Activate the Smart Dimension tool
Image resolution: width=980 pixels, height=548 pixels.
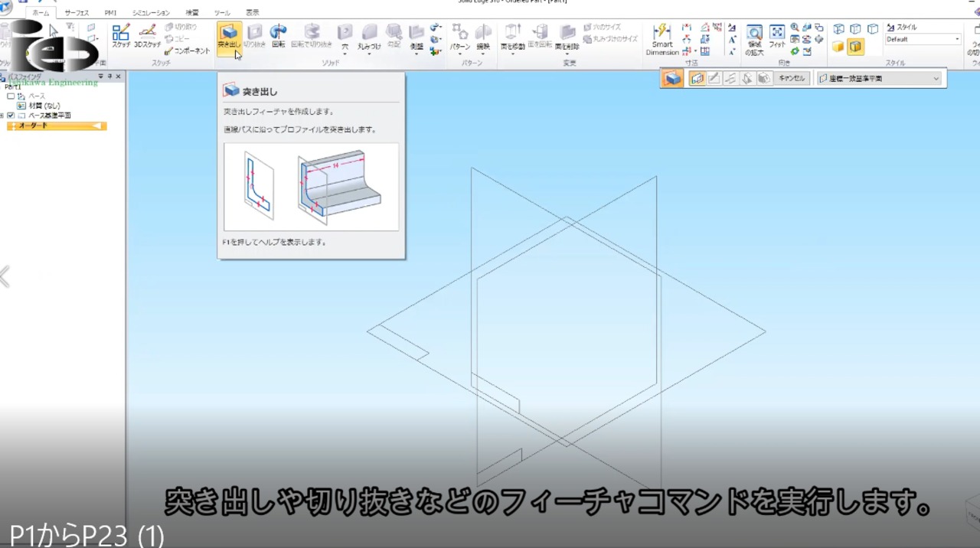662,39
